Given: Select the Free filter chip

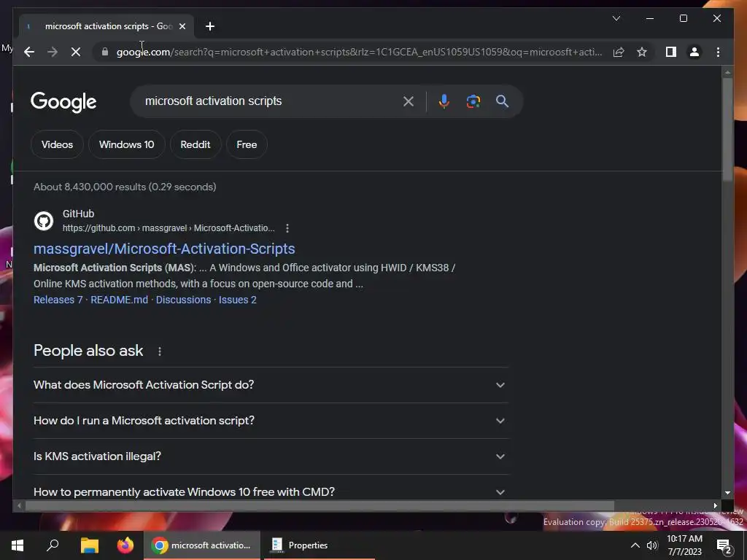Looking at the screenshot, I should pyautogui.click(x=247, y=144).
